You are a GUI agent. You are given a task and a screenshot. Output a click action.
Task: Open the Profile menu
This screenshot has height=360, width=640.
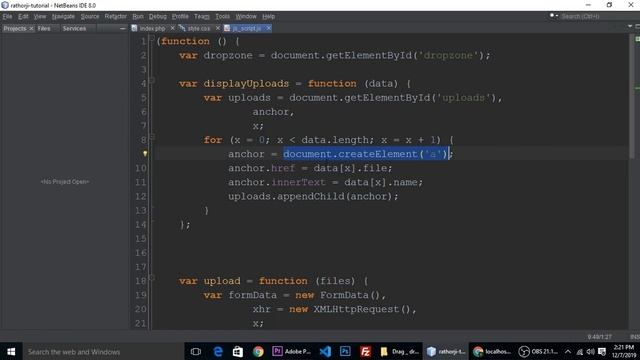[x=180, y=16]
